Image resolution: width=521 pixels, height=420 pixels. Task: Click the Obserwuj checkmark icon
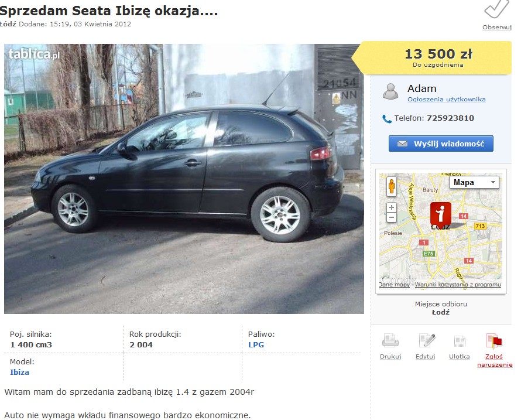(496, 9)
